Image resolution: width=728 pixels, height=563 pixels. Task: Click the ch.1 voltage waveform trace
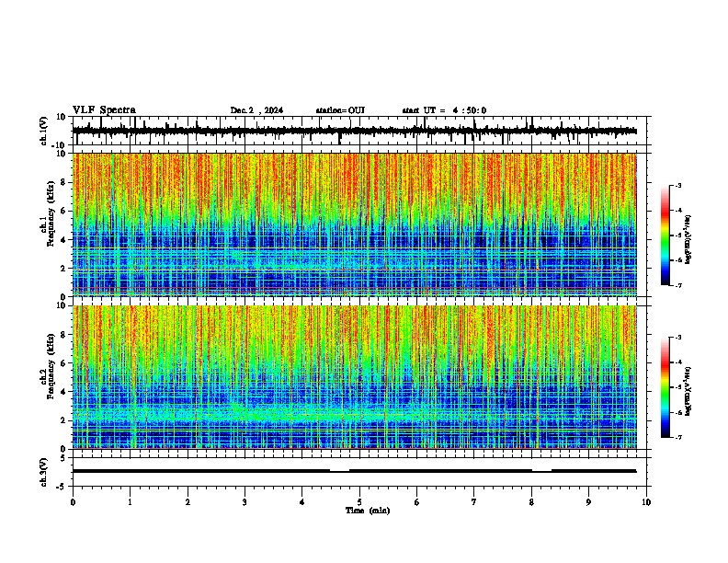354,131
